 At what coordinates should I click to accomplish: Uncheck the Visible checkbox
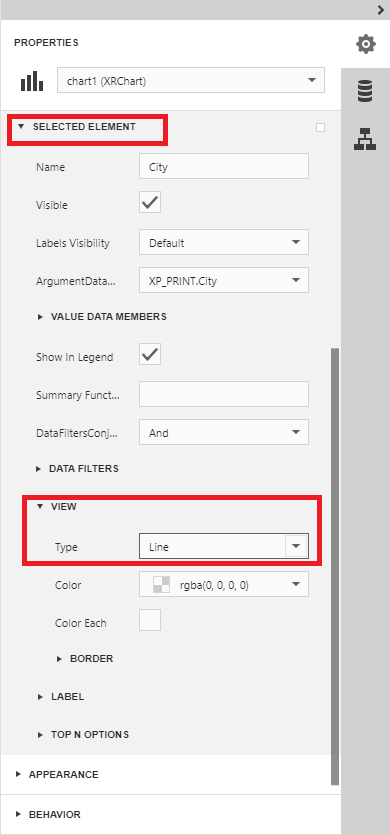[150, 203]
